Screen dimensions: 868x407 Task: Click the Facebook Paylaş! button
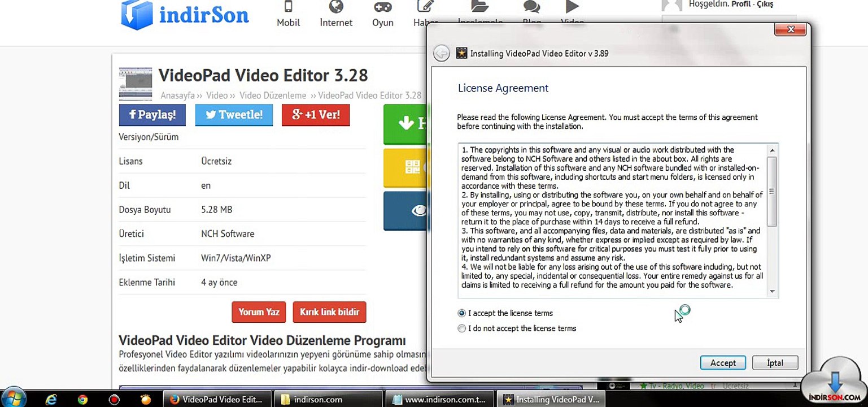click(152, 115)
